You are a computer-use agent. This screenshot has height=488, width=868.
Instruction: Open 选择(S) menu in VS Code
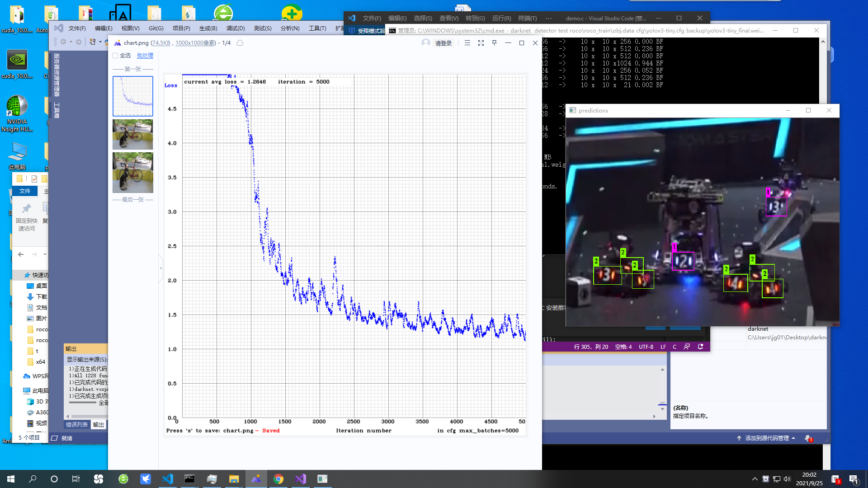coord(423,19)
